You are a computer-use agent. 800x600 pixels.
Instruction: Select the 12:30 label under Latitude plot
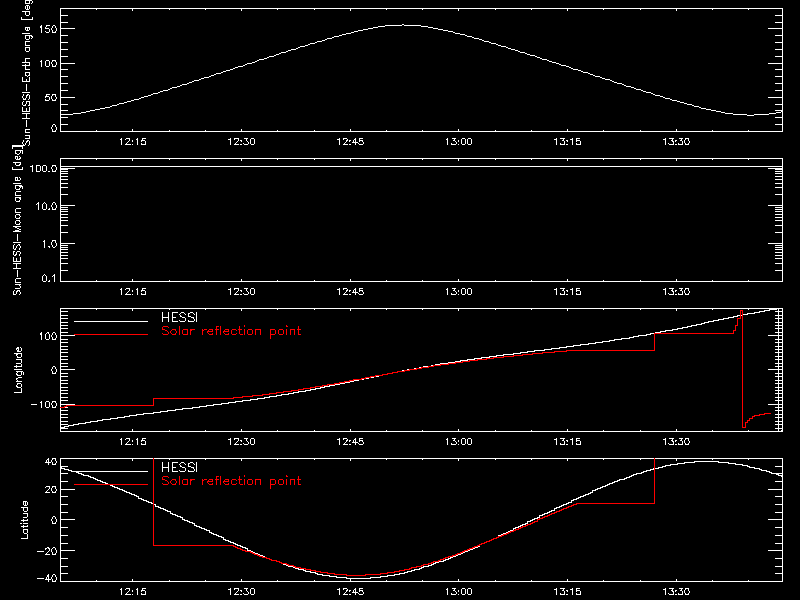click(x=241, y=592)
